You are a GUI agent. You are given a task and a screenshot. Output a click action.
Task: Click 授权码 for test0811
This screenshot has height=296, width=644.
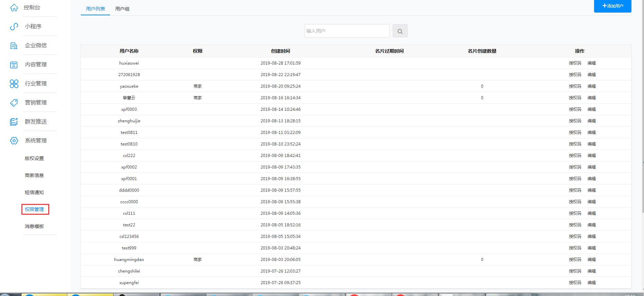point(575,133)
